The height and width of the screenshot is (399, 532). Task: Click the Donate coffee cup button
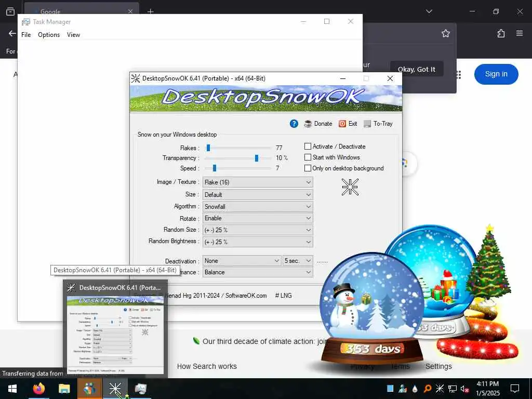pyautogui.click(x=318, y=124)
